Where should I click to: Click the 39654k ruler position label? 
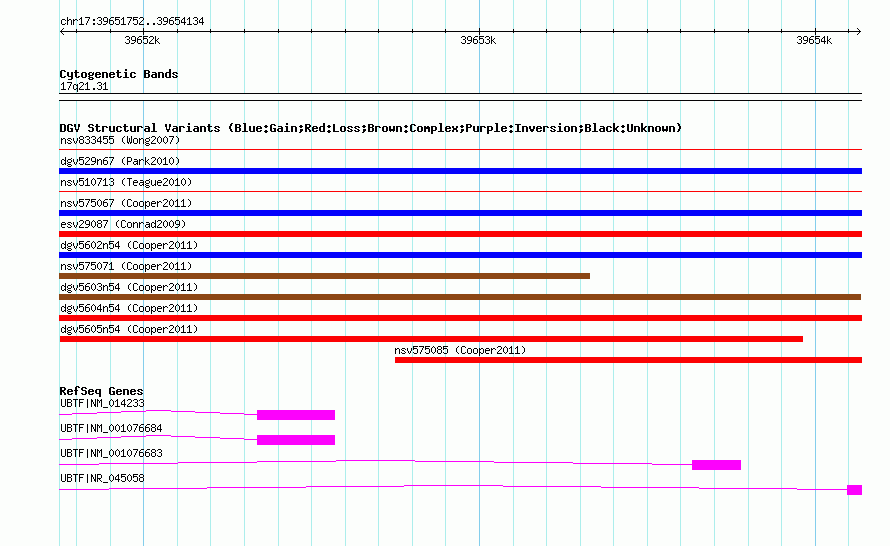[814, 40]
